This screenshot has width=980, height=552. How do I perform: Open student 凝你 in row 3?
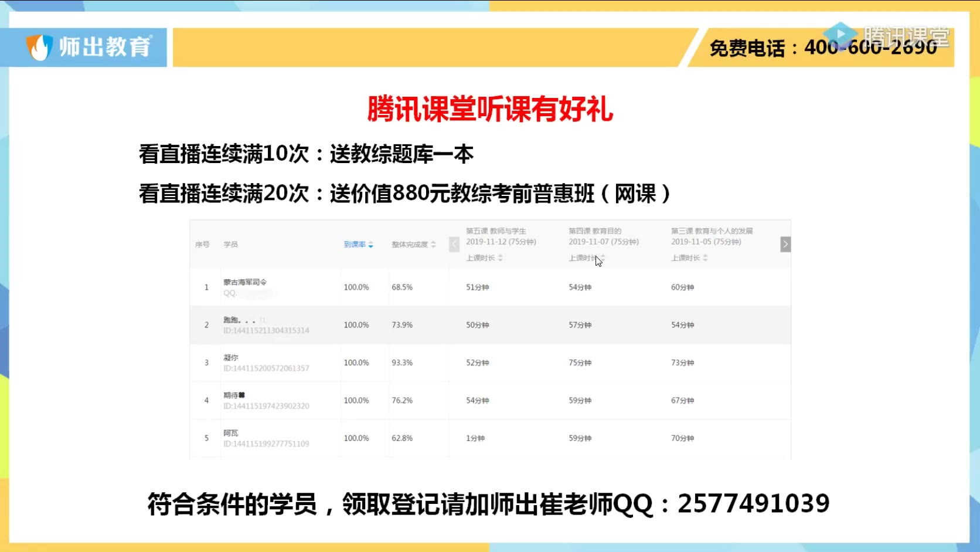coord(231,358)
